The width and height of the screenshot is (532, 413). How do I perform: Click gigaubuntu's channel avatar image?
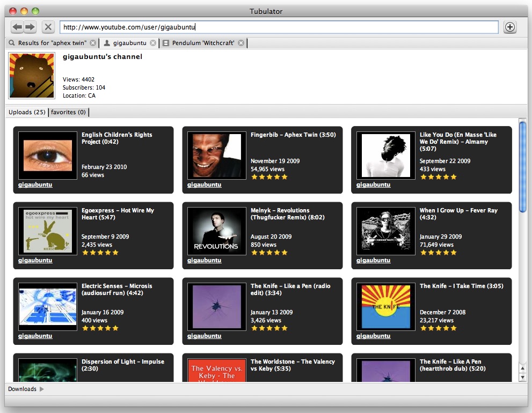pyautogui.click(x=32, y=76)
